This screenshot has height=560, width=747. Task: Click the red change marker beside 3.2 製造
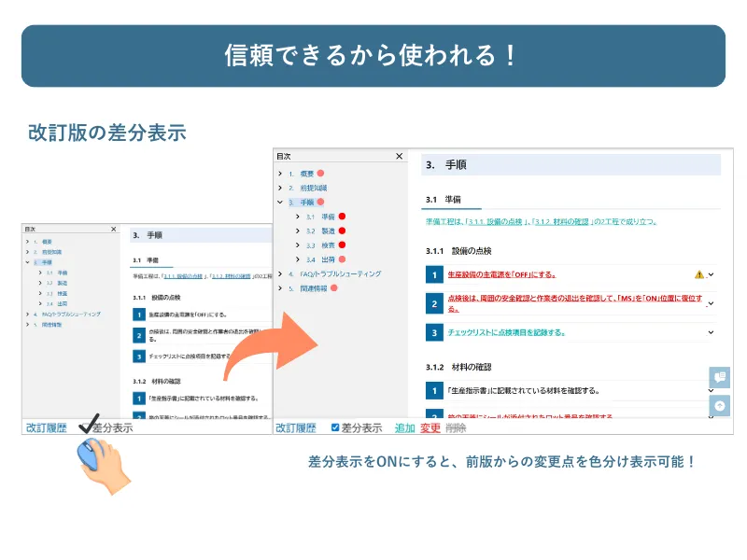pyautogui.click(x=342, y=231)
